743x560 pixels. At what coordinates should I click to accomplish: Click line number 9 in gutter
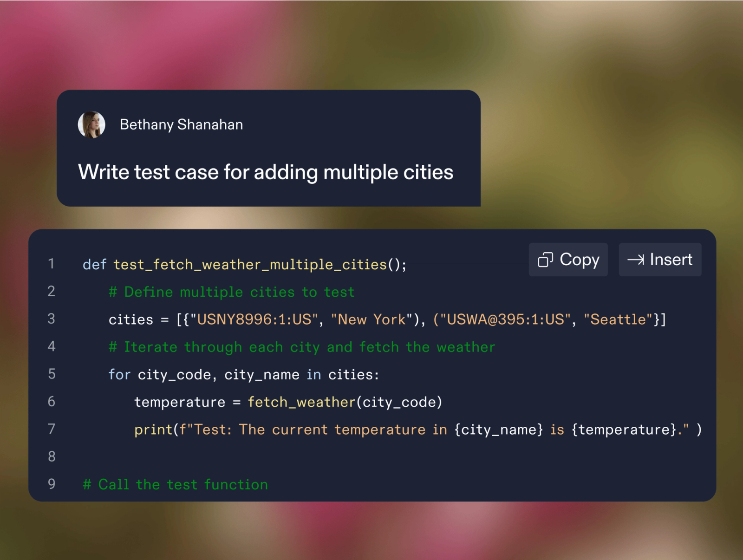[52, 484]
